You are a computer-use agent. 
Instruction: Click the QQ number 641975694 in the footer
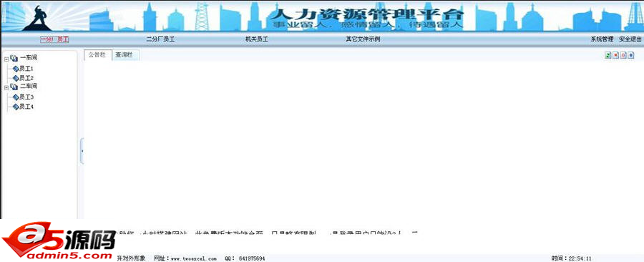click(251, 258)
